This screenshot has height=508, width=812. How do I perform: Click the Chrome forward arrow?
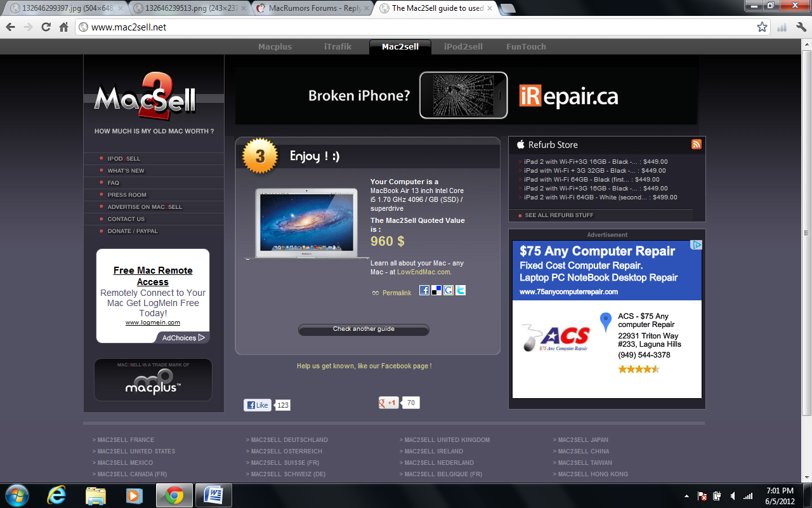pos(28,27)
